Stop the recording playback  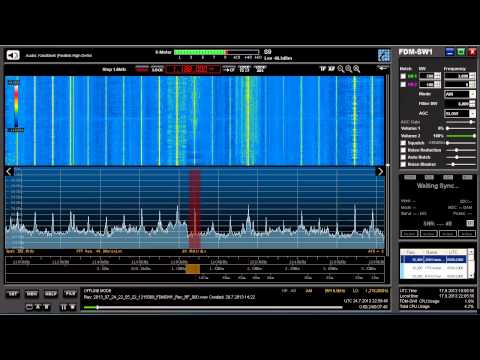(72, 307)
